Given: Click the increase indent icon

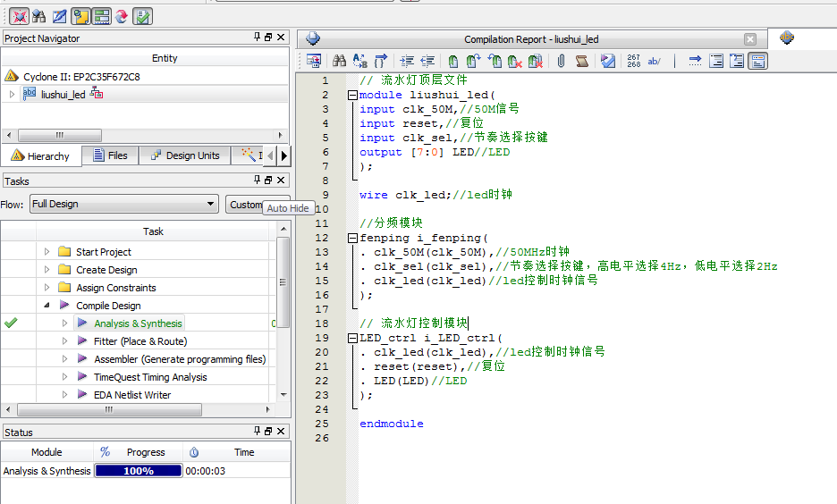Looking at the screenshot, I should click(407, 61).
